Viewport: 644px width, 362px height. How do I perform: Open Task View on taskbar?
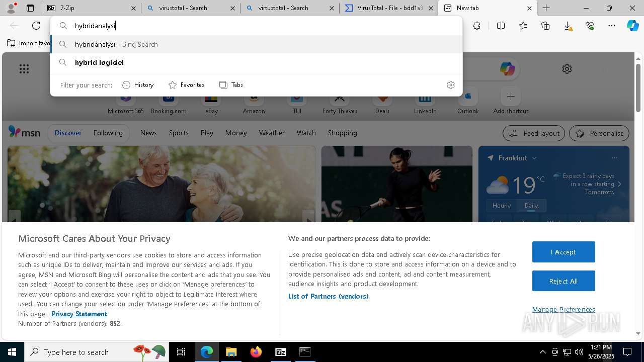click(x=181, y=352)
